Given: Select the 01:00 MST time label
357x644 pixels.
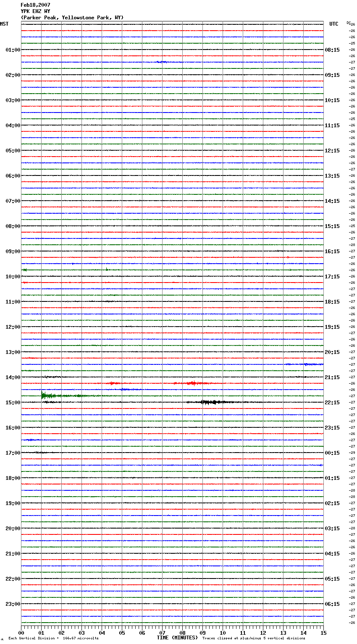Looking at the screenshot, I should click(x=13, y=50).
